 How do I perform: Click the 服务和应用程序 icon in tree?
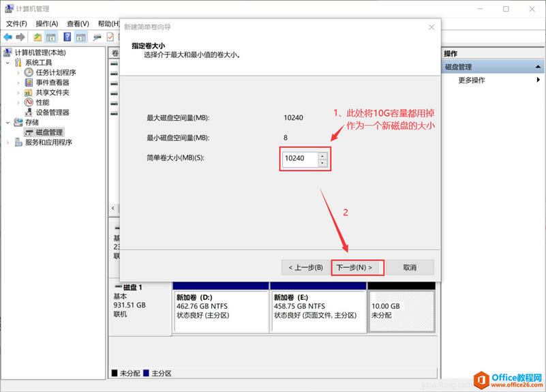pos(18,142)
